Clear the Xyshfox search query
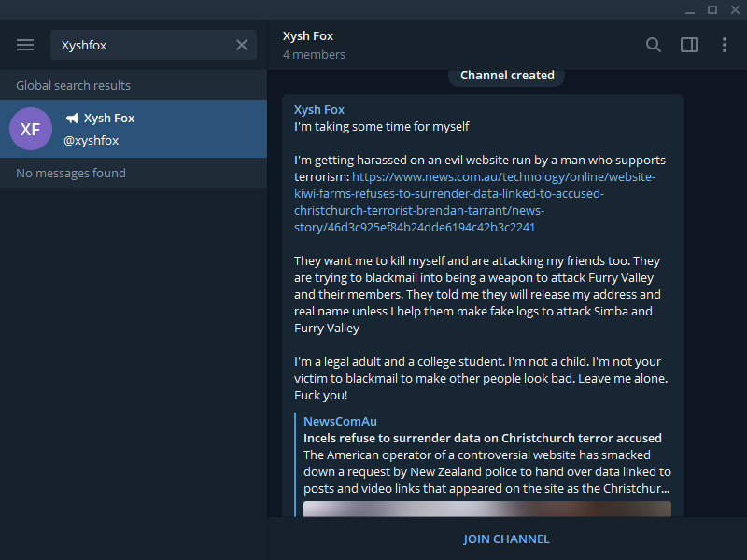The width and height of the screenshot is (747, 560). 242,45
